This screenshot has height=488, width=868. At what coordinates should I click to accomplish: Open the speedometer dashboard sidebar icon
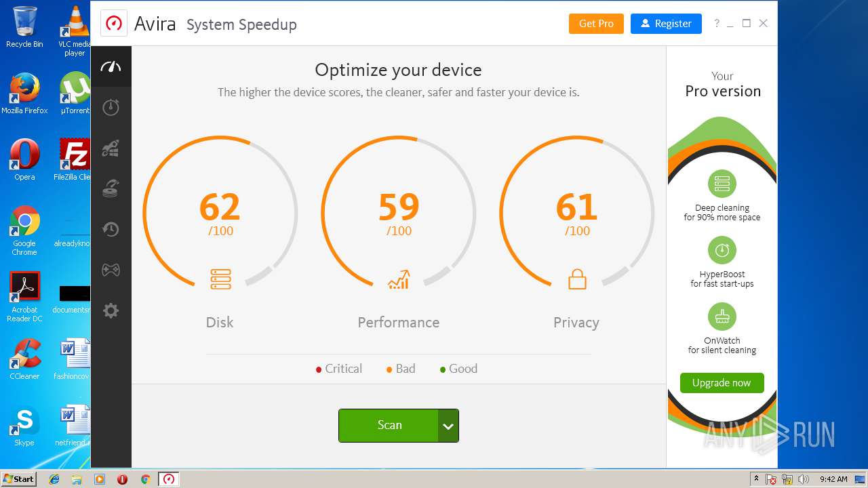click(x=111, y=66)
